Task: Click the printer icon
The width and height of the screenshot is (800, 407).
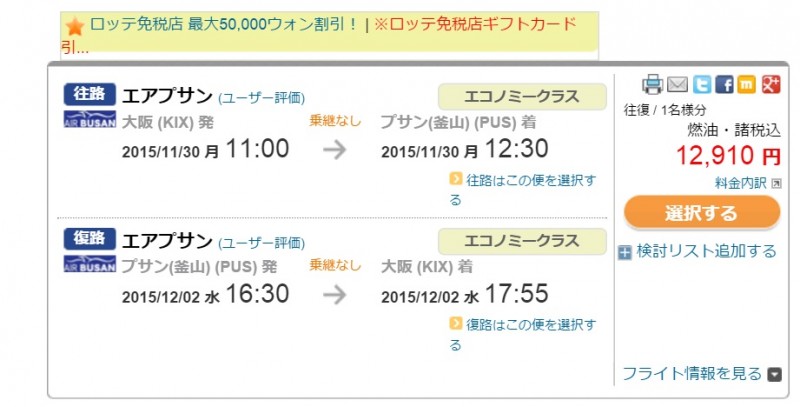Action: tap(652, 84)
